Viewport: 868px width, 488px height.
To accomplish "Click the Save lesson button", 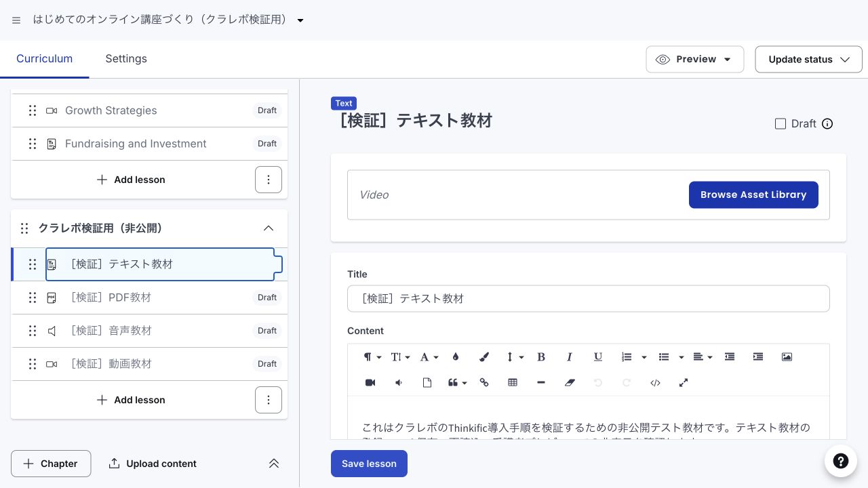I will point(369,464).
